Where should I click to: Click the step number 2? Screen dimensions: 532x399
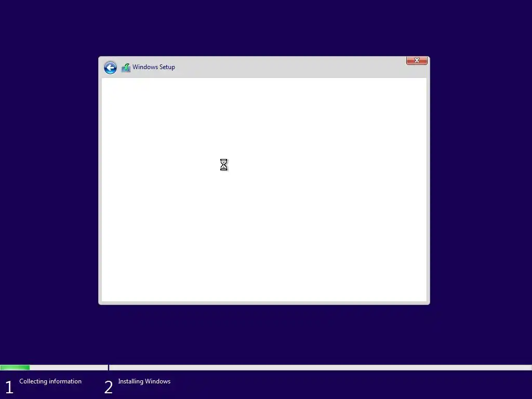coord(108,387)
